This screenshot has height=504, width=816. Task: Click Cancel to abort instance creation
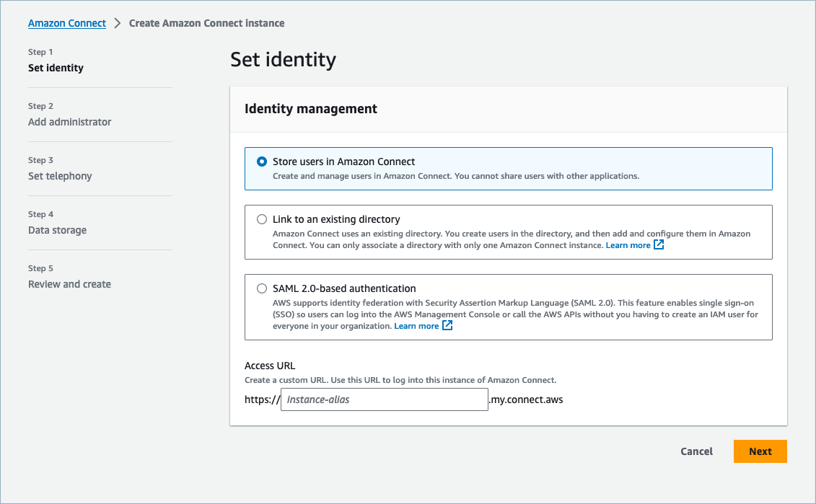coord(696,451)
